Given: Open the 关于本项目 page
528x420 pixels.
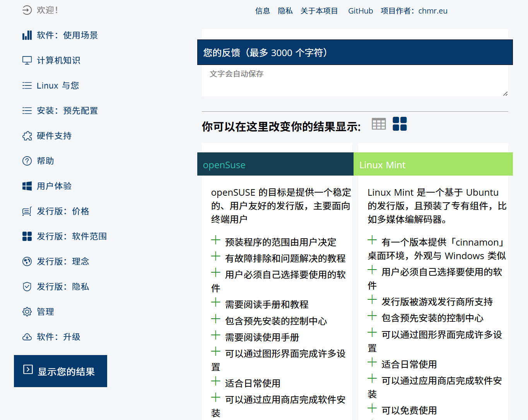Looking at the screenshot, I should (319, 11).
